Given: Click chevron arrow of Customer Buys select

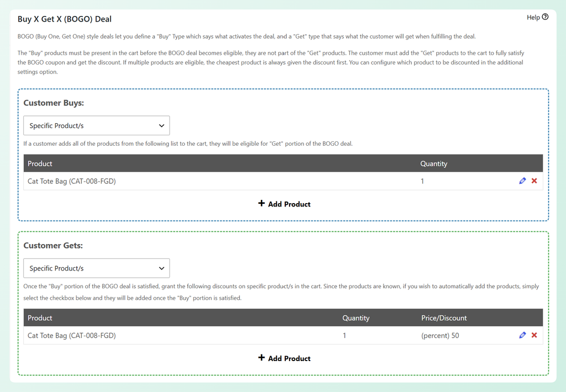Looking at the screenshot, I should 161,125.
